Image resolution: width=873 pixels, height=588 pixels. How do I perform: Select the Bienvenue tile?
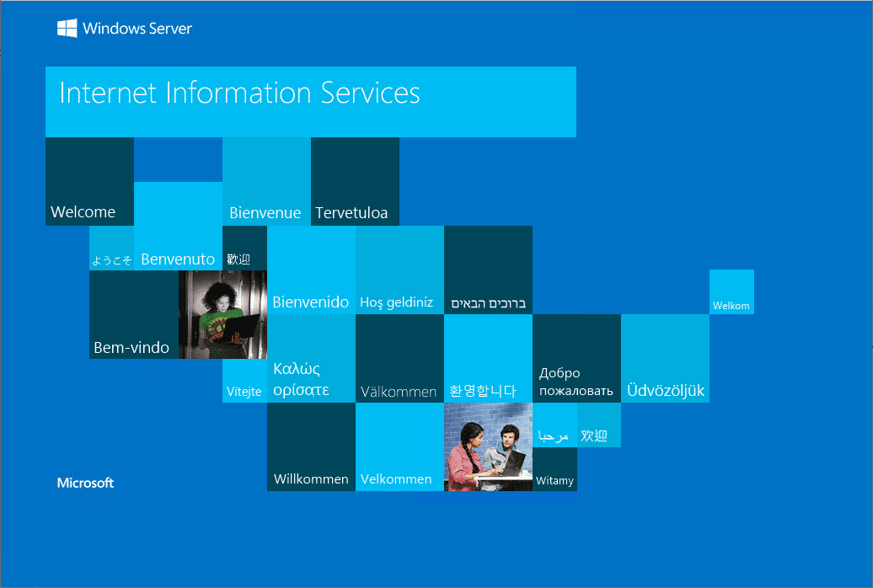266,181
